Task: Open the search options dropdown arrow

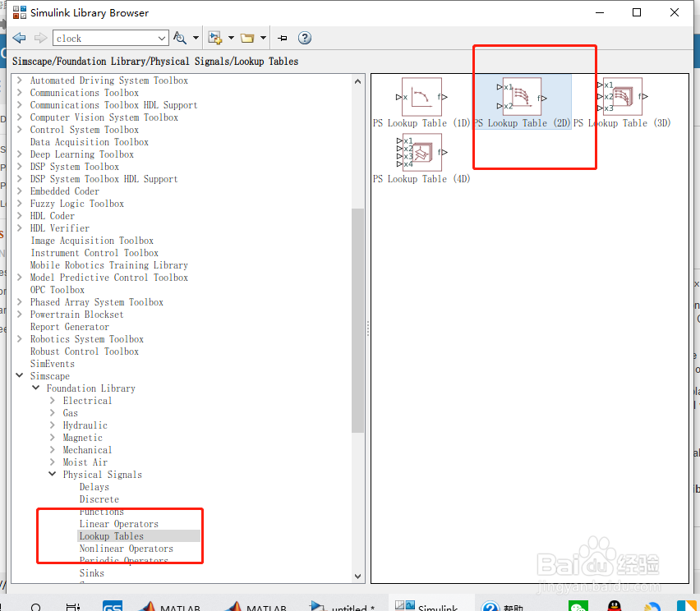Action: tap(196, 38)
